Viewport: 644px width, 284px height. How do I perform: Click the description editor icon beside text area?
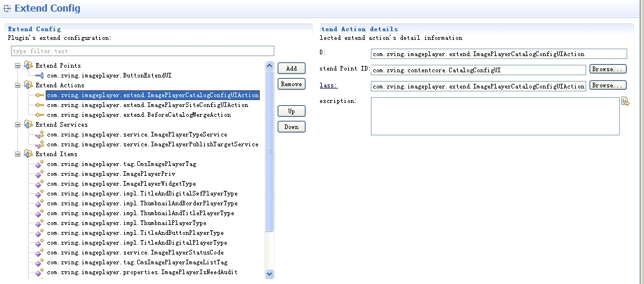[x=625, y=102]
